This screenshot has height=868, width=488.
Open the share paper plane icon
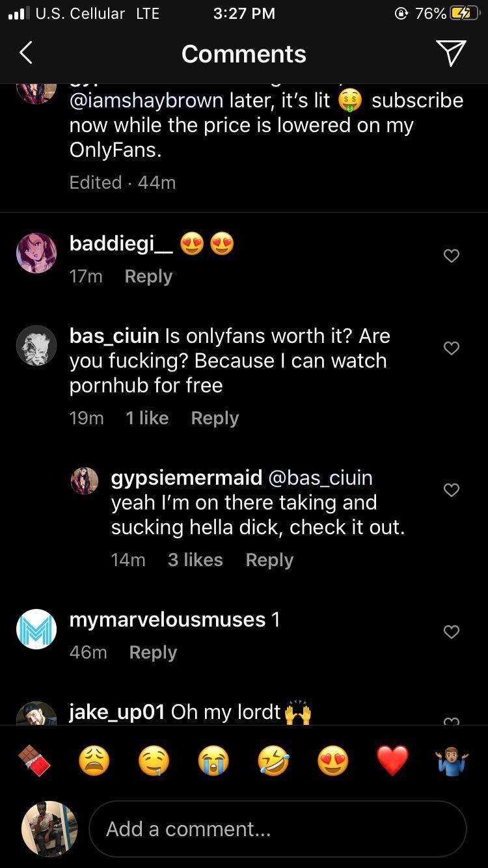[451, 53]
